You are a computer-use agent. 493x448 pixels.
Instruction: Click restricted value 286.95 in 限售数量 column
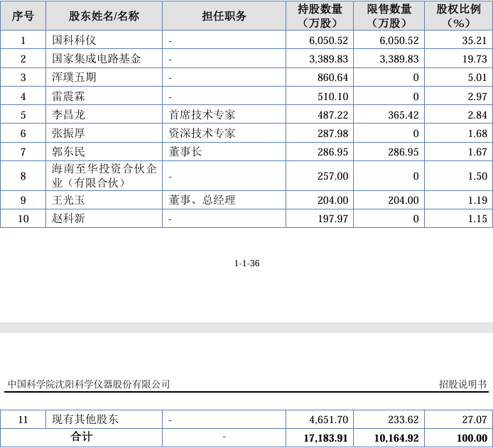pyautogui.click(x=403, y=152)
